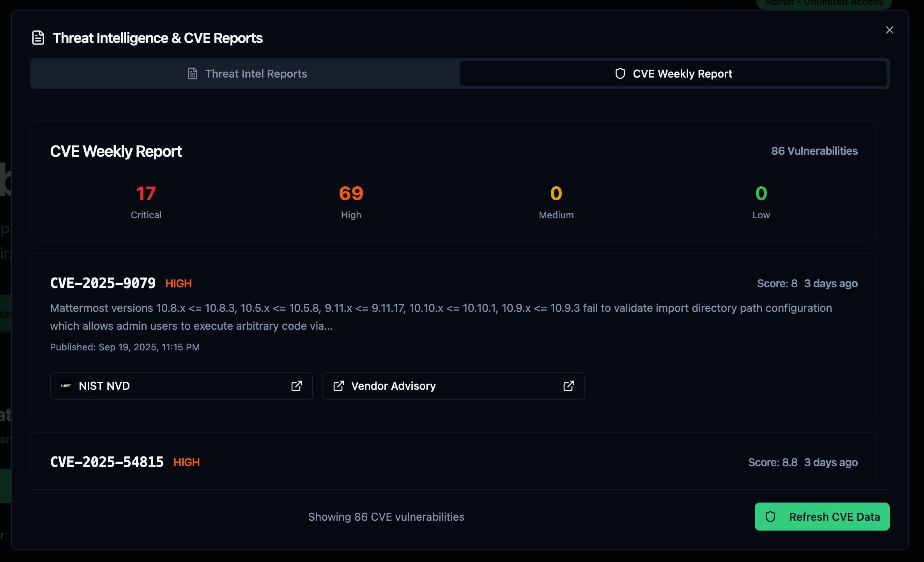Open the Vendor Advisory link
This screenshot has width=924, height=562.
453,386
